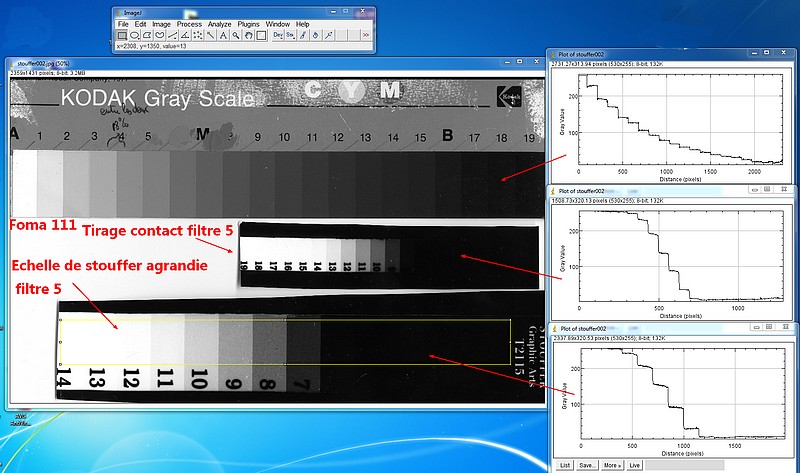Viewport: 800px width, 473px height.
Task: Minimize the ImageJ toolbar window
Action: click(x=333, y=11)
